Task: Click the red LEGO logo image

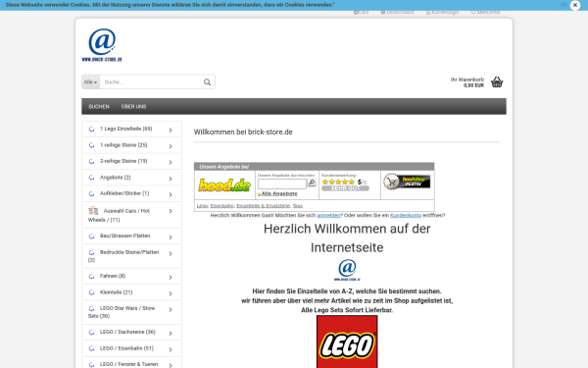Action: coord(347,342)
